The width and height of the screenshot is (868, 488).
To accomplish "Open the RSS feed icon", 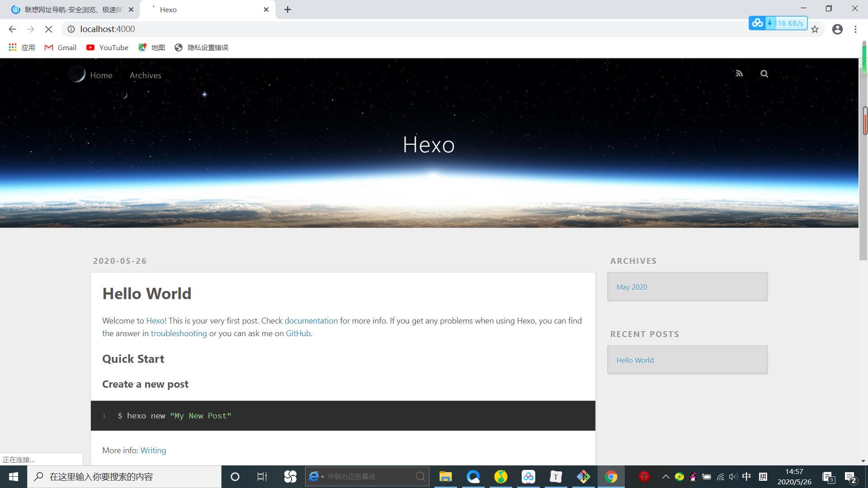I will [x=739, y=74].
